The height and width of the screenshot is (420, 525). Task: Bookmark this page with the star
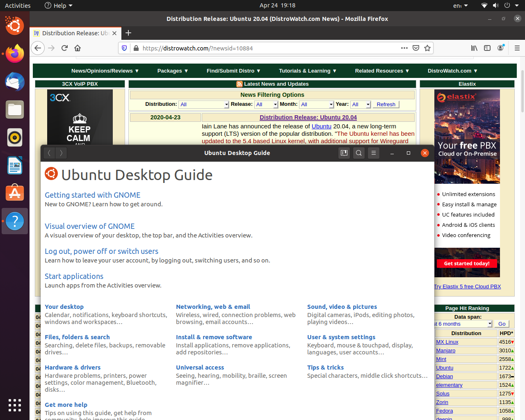click(x=427, y=48)
